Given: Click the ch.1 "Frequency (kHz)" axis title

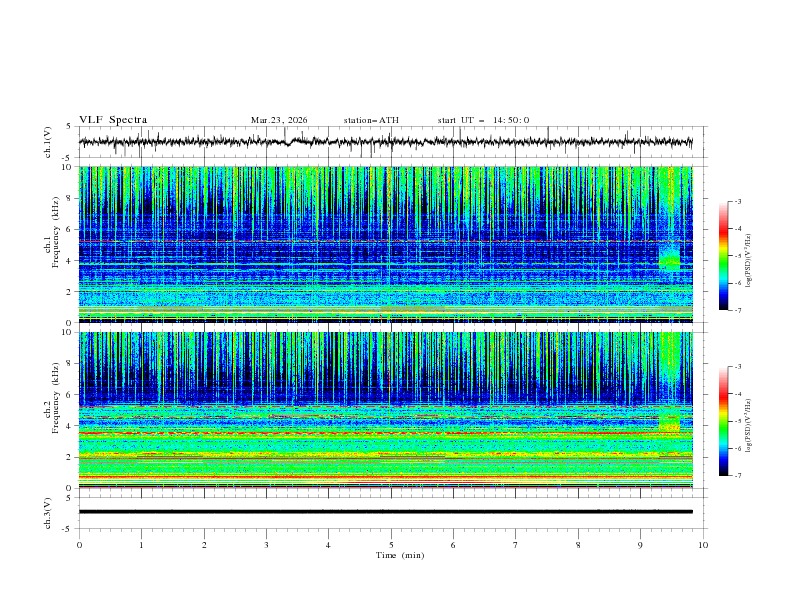Looking at the screenshot, I should click(56, 233).
